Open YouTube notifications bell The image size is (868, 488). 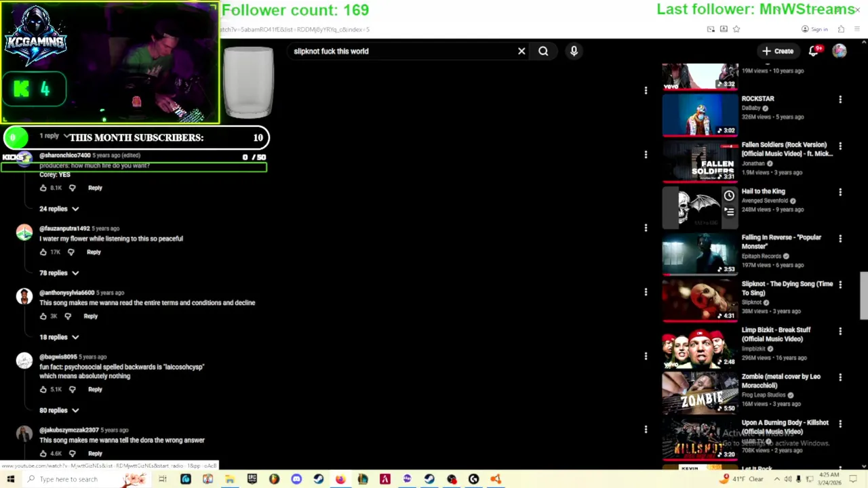coord(814,51)
